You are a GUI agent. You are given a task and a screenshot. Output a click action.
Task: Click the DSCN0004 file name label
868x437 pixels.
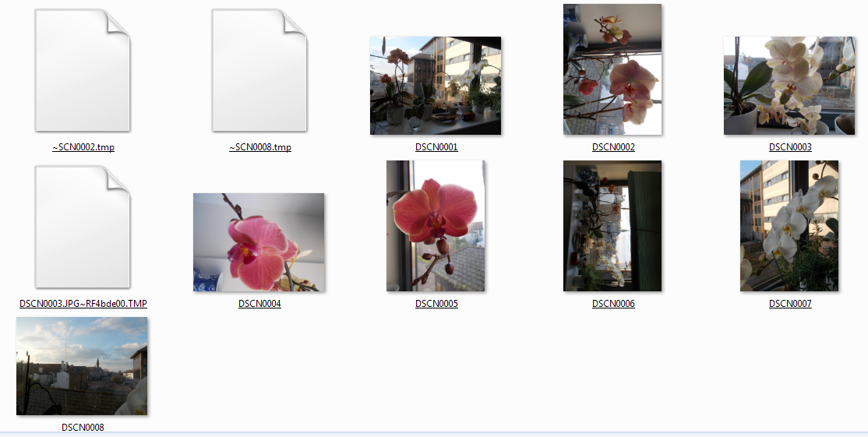tap(259, 304)
